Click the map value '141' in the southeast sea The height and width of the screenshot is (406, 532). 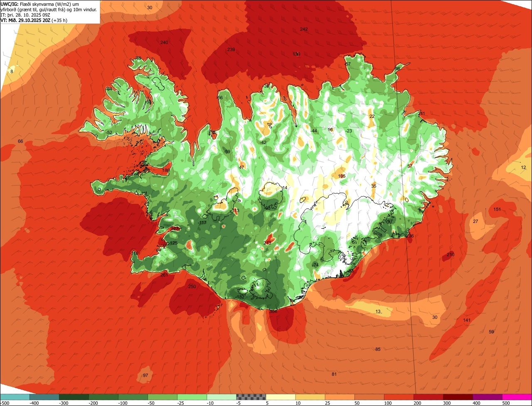(x=467, y=320)
